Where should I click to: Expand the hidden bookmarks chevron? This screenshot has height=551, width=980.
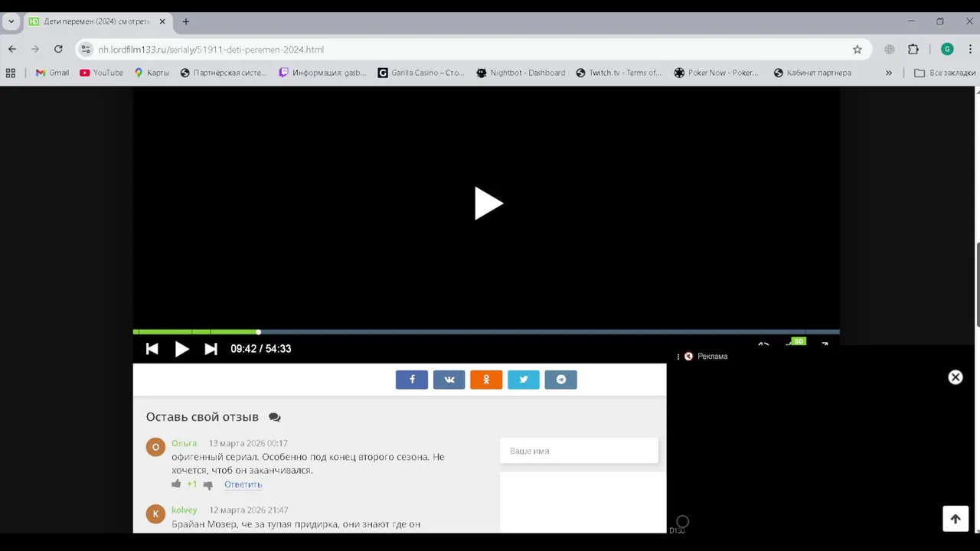(x=889, y=73)
